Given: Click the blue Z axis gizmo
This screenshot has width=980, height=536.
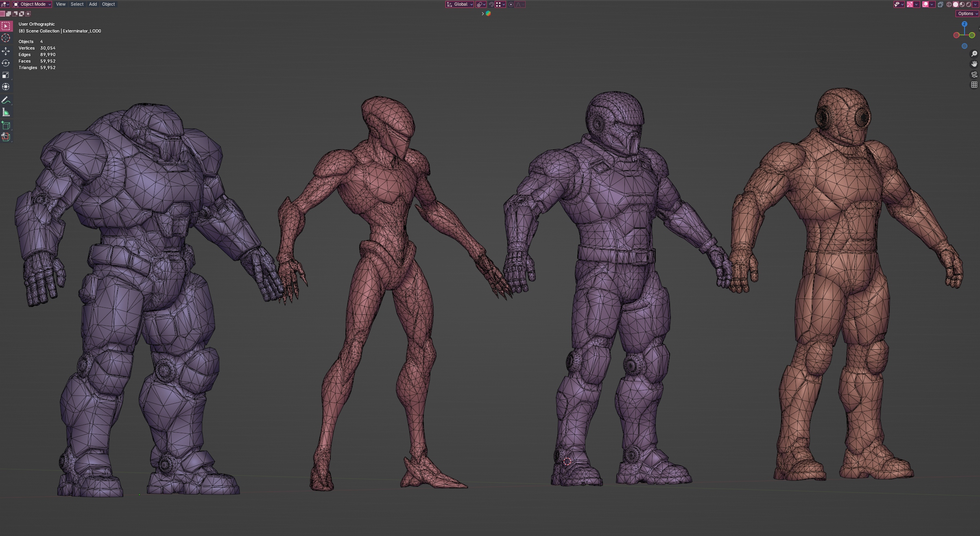Looking at the screenshot, I should click(x=964, y=24).
